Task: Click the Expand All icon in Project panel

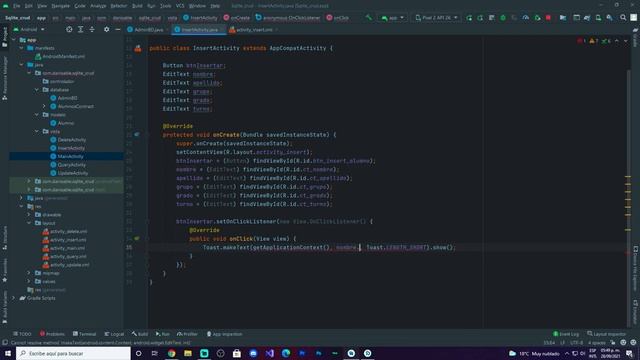Action: pos(80,29)
